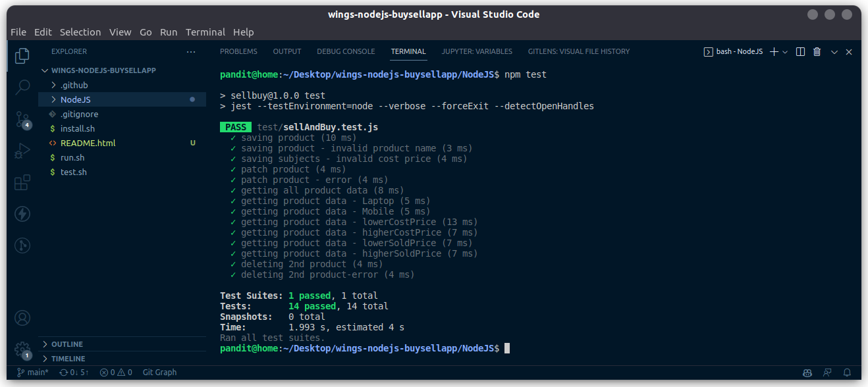Image resolution: width=868 pixels, height=387 pixels.
Task: Open the Manage gear icon
Action: [22, 349]
